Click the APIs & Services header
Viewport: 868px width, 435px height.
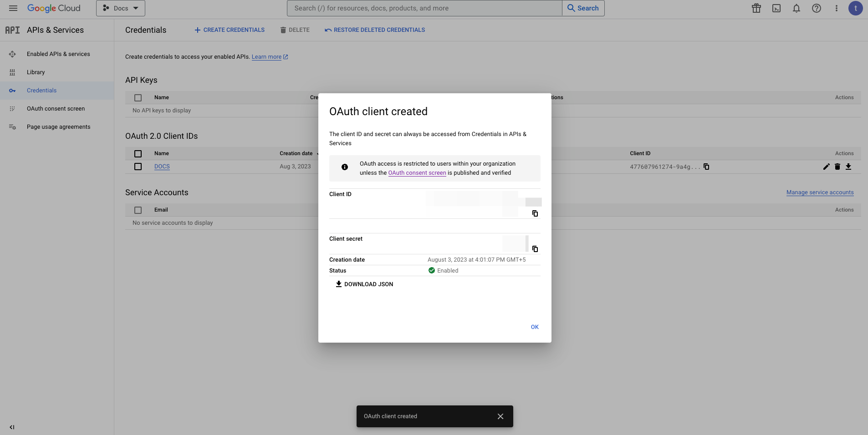(x=55, y=30)
